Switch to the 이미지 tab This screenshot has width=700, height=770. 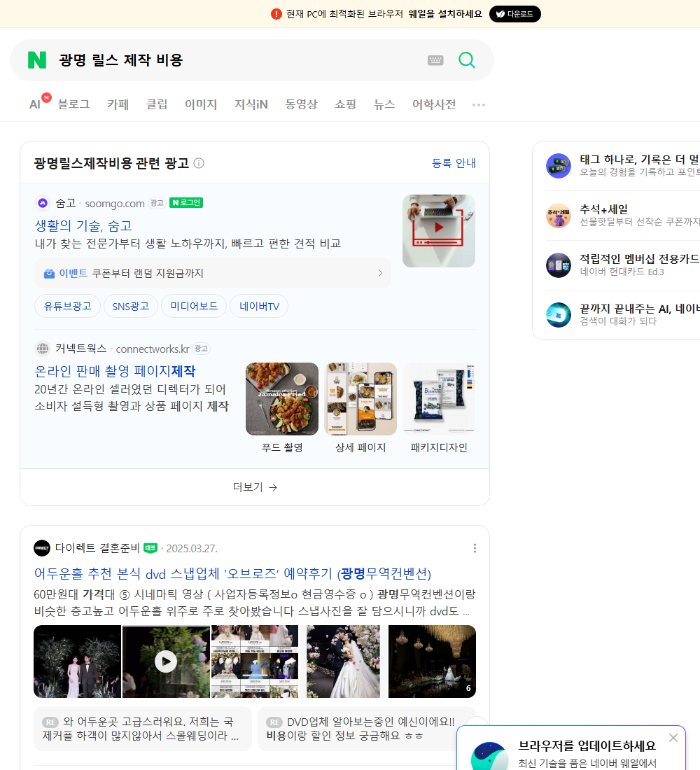pos(201,104)
